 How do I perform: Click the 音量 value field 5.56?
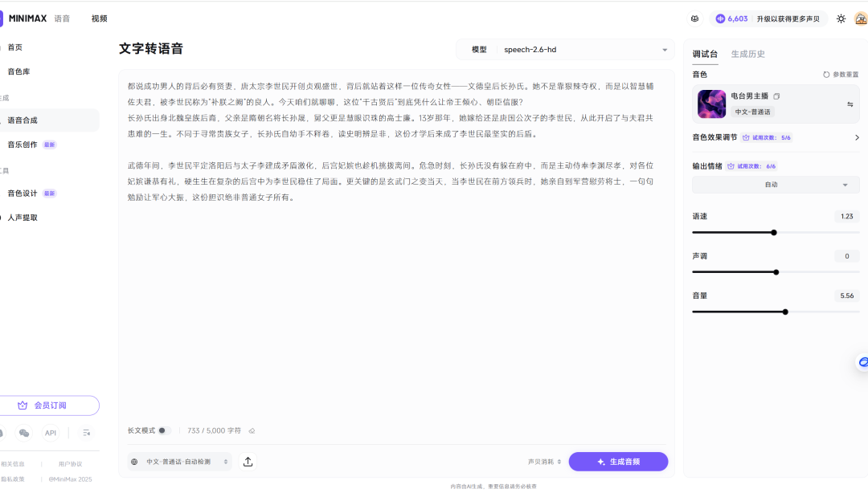[x=847, y=296]
